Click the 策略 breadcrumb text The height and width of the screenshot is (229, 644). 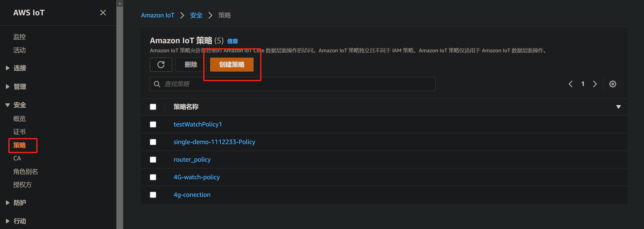point(224,15)
